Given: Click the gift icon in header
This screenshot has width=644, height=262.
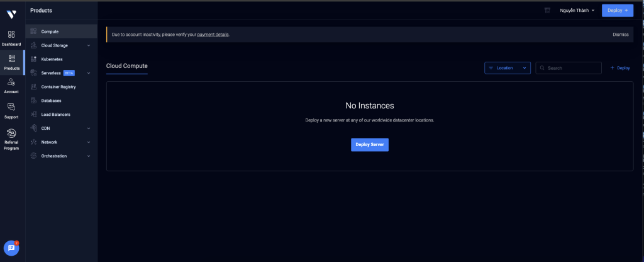Looking at the screenshot, I should click(x=547, y=11).
